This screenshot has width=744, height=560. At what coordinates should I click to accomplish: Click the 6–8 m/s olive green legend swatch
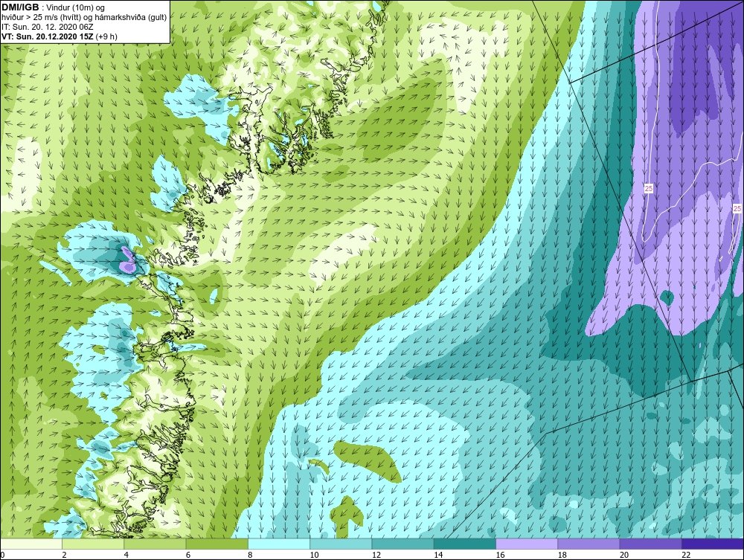click(217, 544)
